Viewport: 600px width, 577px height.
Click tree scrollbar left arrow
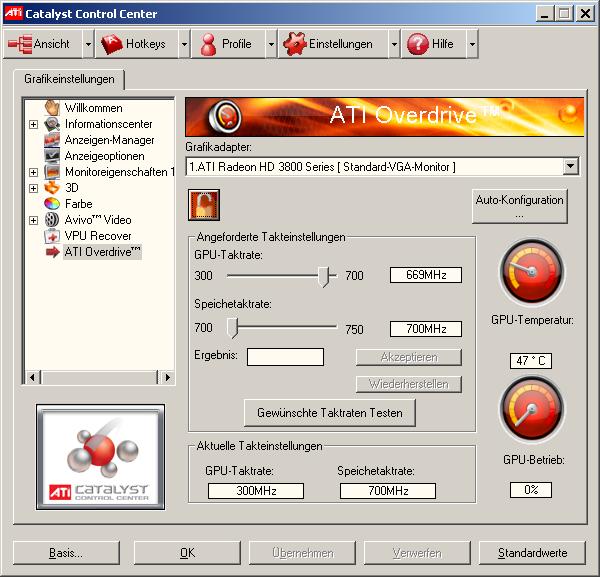tap(33, 377)
